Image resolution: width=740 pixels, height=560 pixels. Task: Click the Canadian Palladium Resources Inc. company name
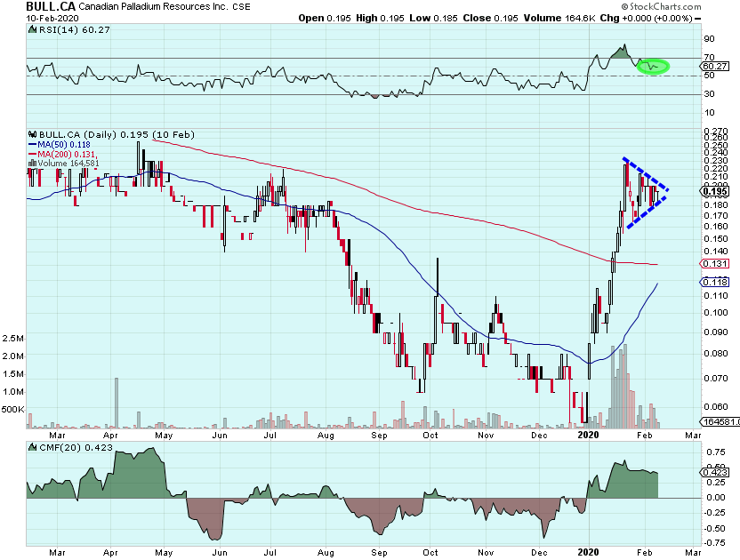coord(153,6)
